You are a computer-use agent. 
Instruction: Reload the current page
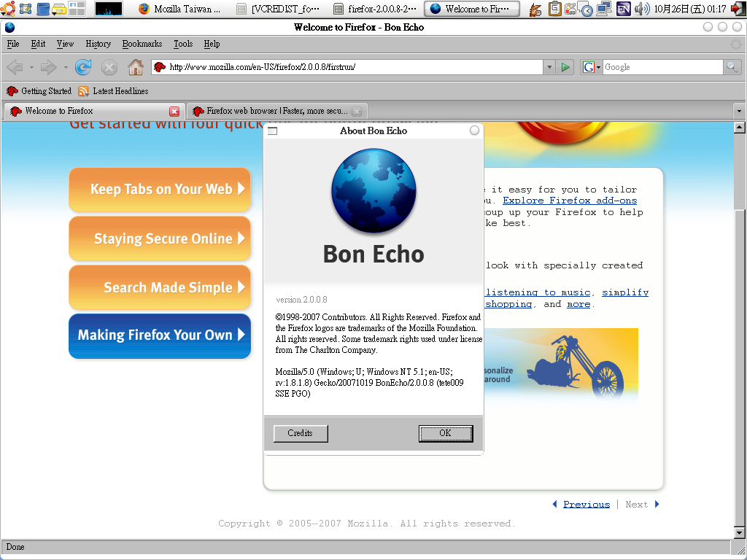(83, 67)
